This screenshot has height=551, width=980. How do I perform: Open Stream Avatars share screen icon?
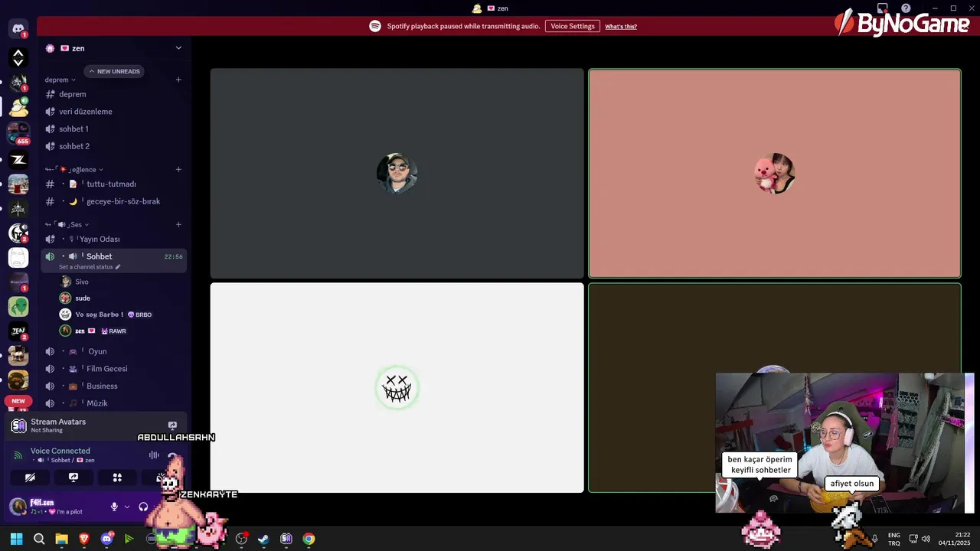coord(172,425)
